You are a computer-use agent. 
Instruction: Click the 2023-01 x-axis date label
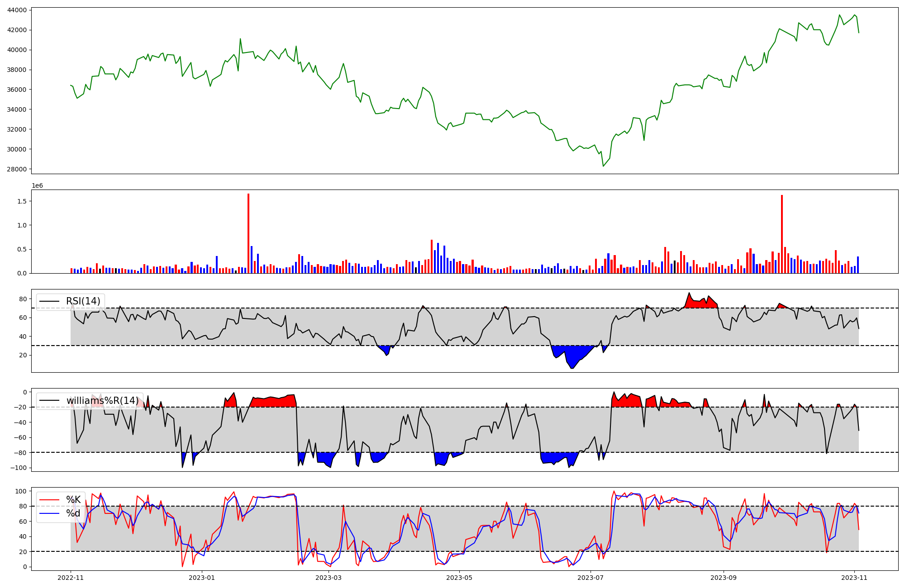point(201,578)
